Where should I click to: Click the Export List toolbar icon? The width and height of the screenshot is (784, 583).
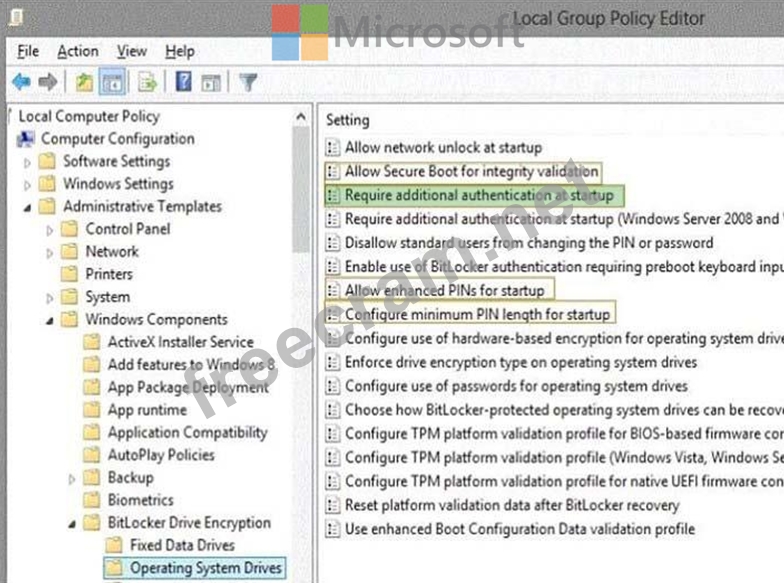pos(148,82)
